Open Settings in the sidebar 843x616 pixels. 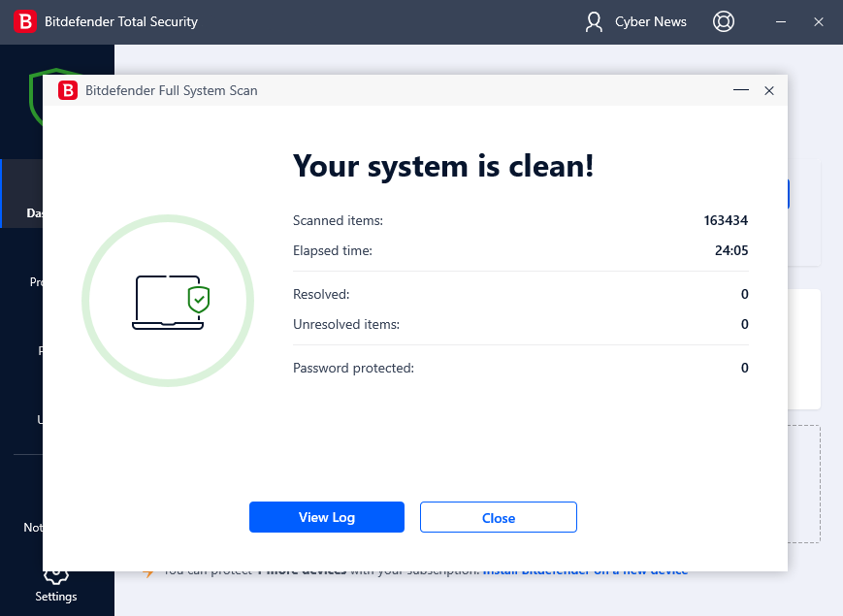point(56,596)
